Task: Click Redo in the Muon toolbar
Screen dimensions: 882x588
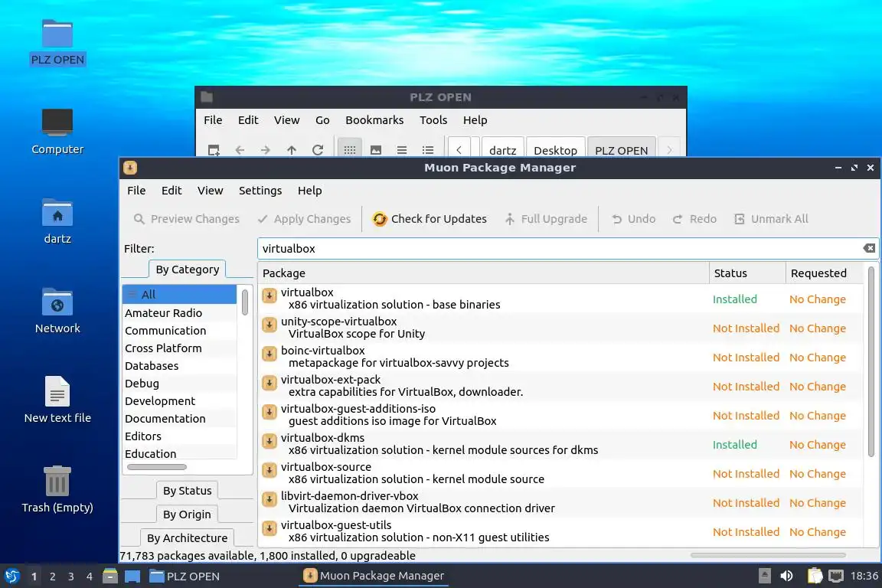Action: coord(694,219)
